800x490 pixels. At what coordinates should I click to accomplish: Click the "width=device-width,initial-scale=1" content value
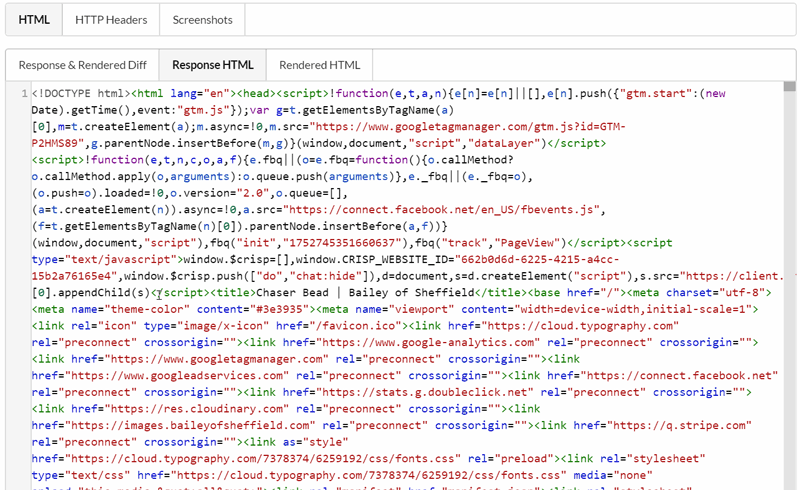tap(633, 309)
